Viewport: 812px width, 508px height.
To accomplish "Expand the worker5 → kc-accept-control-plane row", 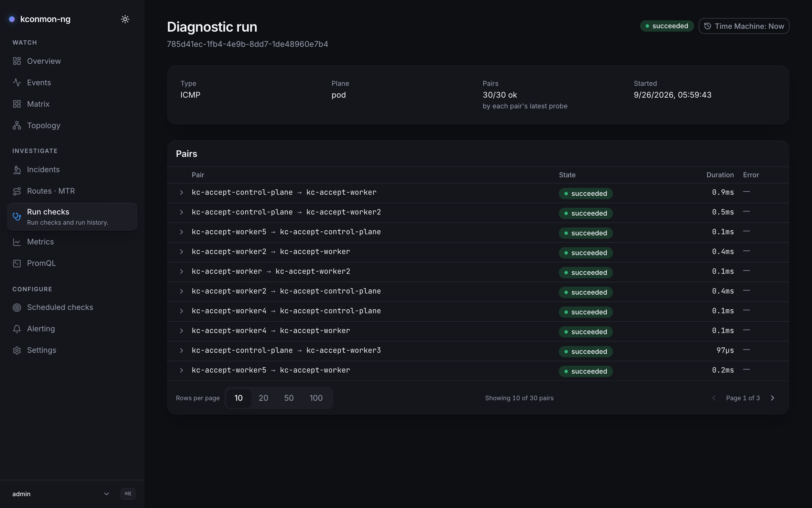I will 182,232.
